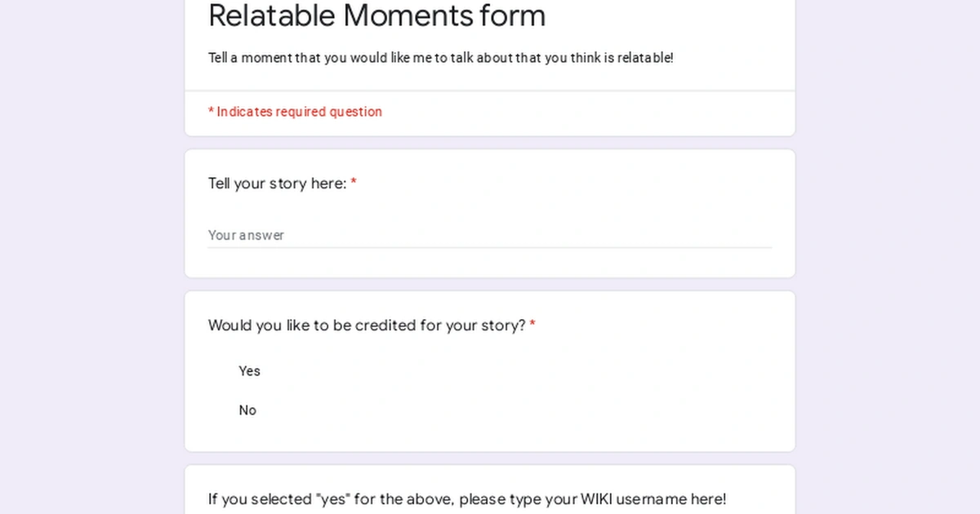
Task: Click the red asterisk after the credit question
Action: pos(532,326)
